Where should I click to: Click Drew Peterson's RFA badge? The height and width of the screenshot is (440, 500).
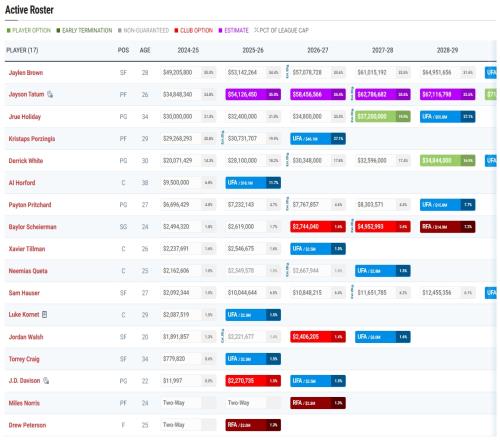(x=253, y=424)
